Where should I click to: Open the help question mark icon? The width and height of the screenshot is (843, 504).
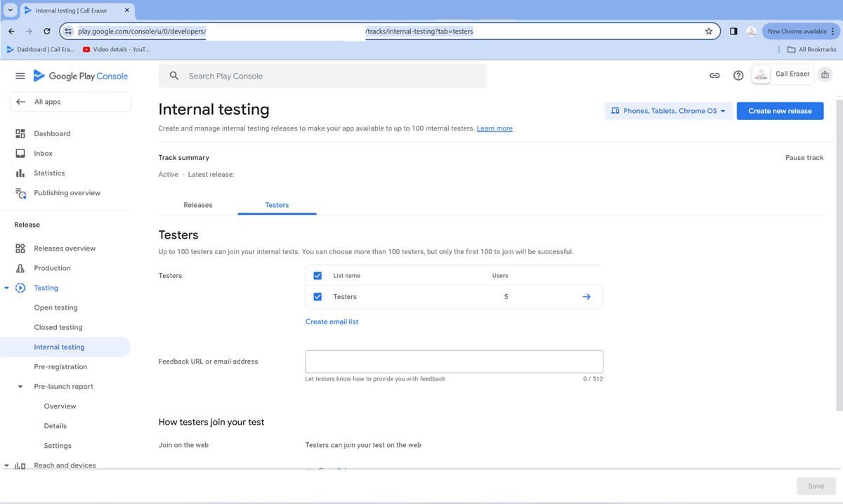[x=738, y=76]
